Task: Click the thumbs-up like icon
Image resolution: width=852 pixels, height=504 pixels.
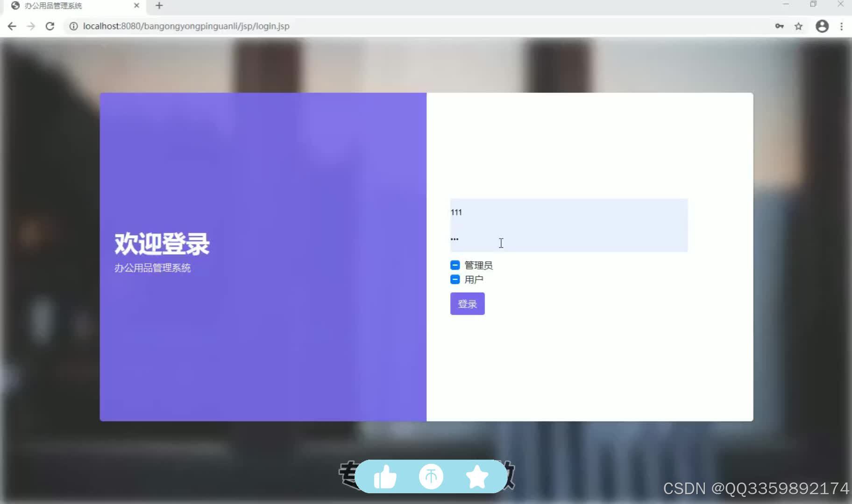Action: [x=385, y=477]
